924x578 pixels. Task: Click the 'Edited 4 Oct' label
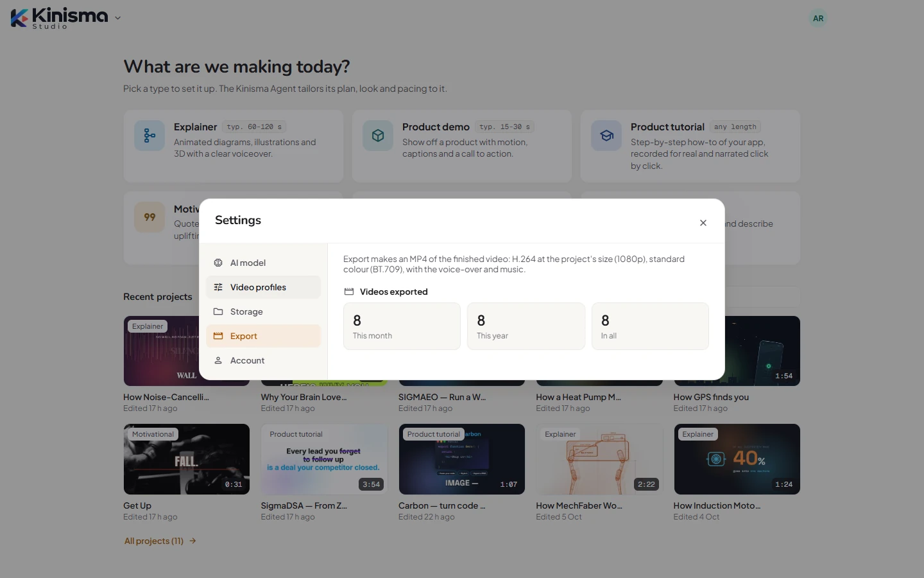696,517
